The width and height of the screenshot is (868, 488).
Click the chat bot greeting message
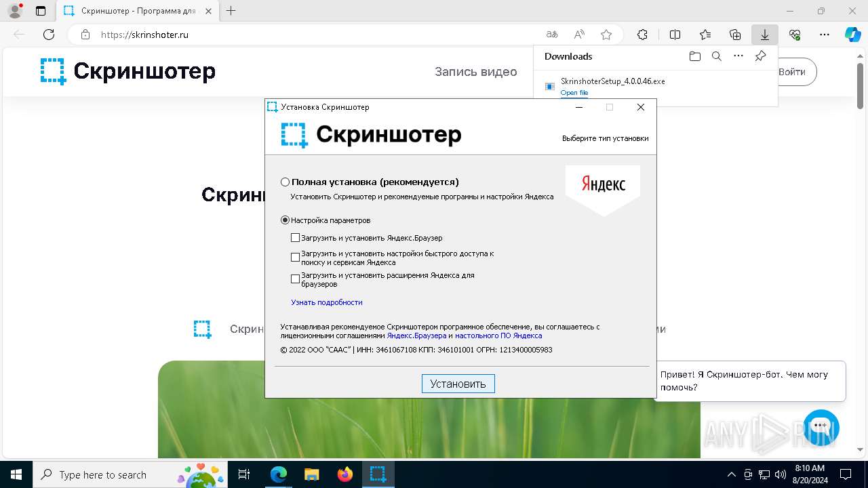coord(750,381)
